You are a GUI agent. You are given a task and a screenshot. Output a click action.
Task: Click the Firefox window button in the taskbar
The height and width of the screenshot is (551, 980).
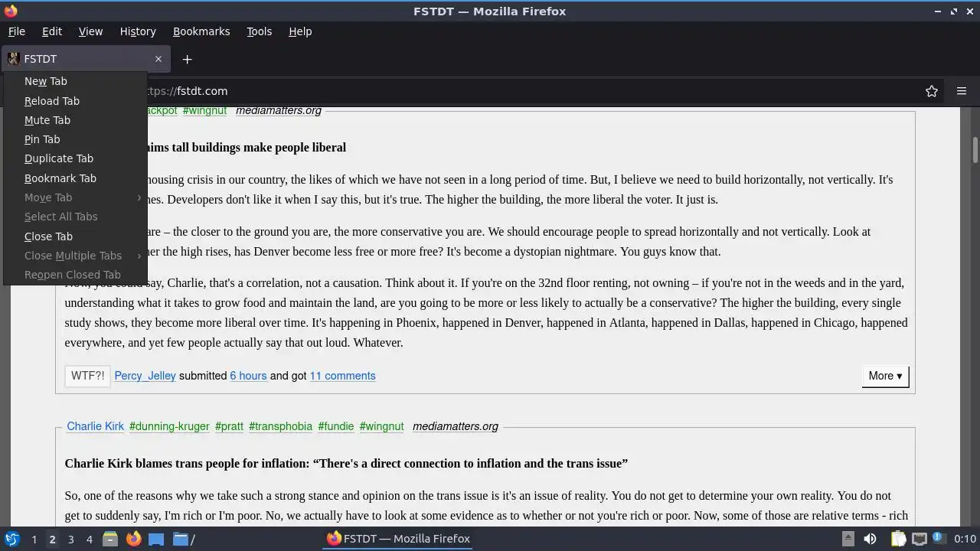(x=398, y=539)
